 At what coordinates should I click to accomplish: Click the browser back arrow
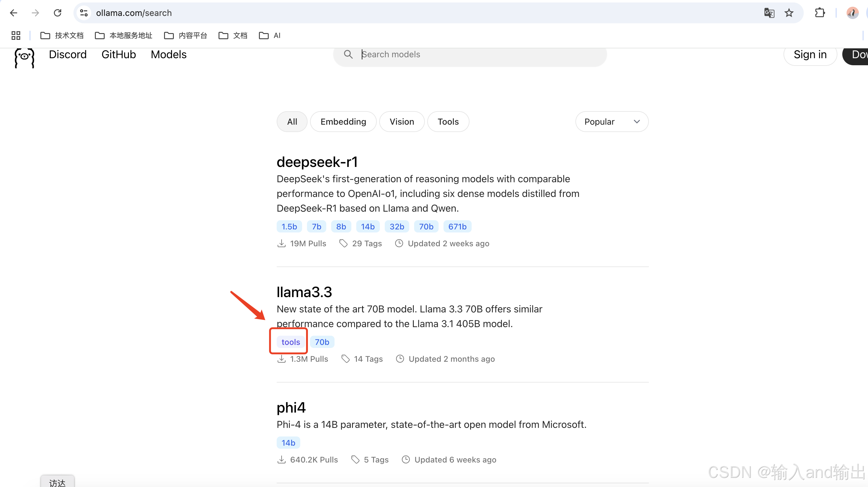coord(13,13)
